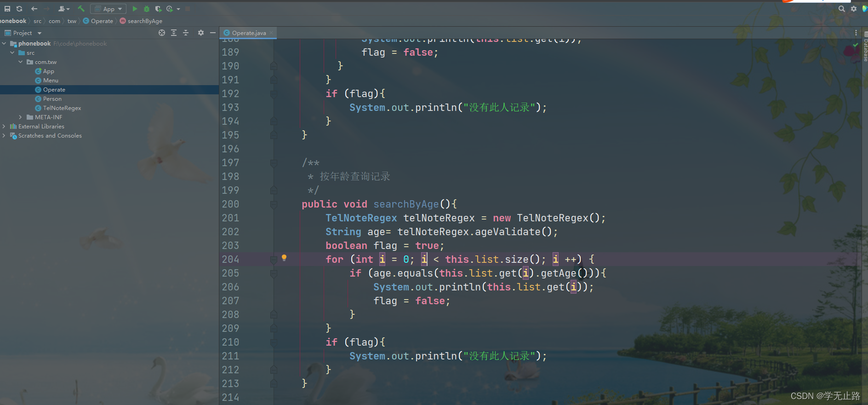Open the editor tab more-options menu

(856, 33)
